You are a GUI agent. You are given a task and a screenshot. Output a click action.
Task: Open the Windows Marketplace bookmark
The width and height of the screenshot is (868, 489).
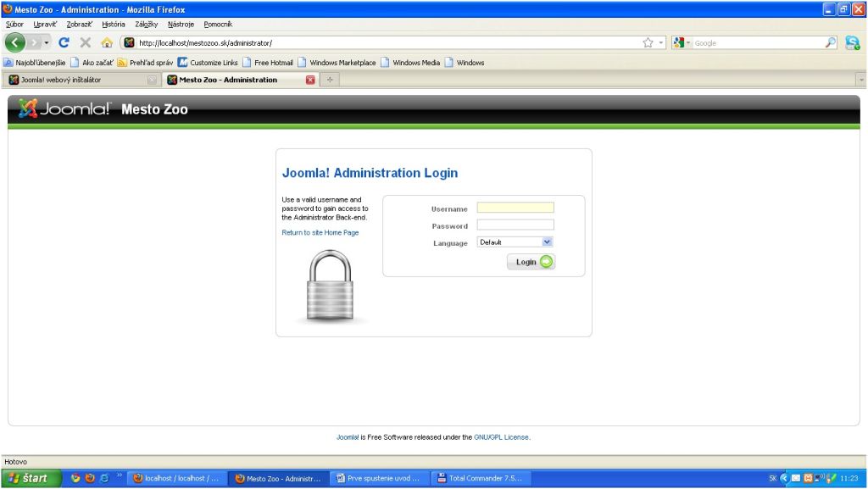pos(337,63)
